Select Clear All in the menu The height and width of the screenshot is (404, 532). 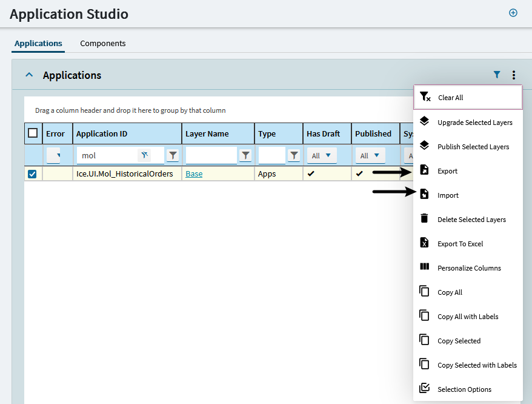[450, 98]
